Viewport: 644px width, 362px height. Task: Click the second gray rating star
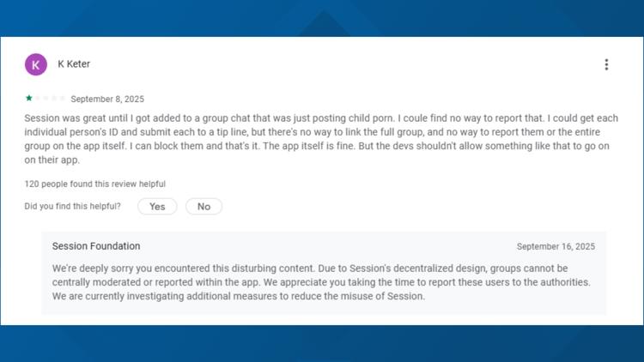click(37, 99)
